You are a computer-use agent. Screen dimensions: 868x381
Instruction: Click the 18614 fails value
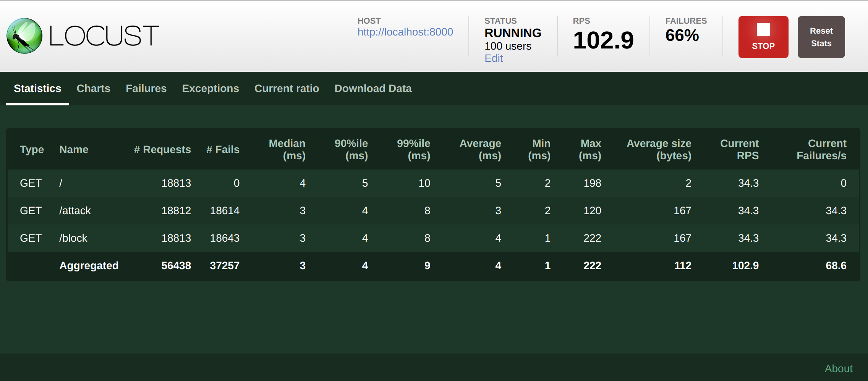225,211
